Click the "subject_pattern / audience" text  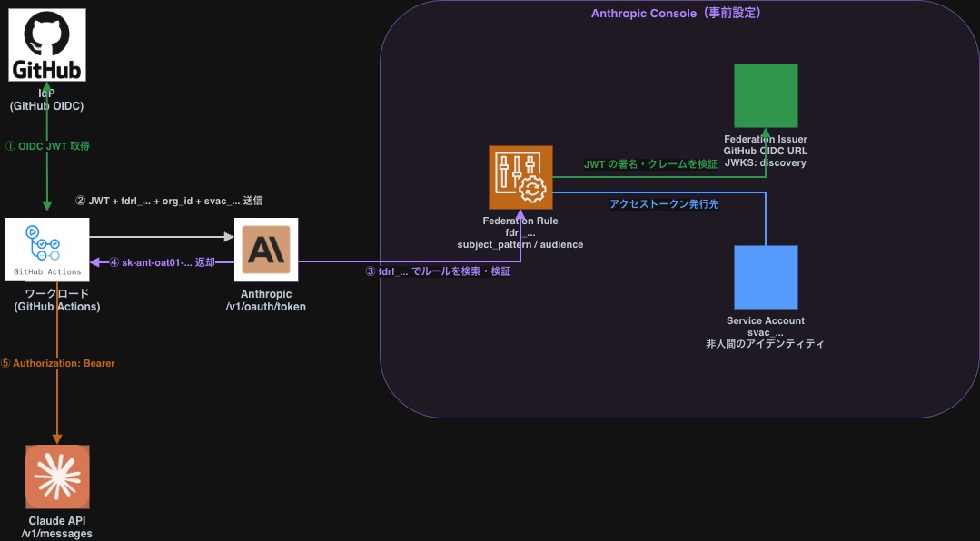pyautogui.click(x=520, y=244)
